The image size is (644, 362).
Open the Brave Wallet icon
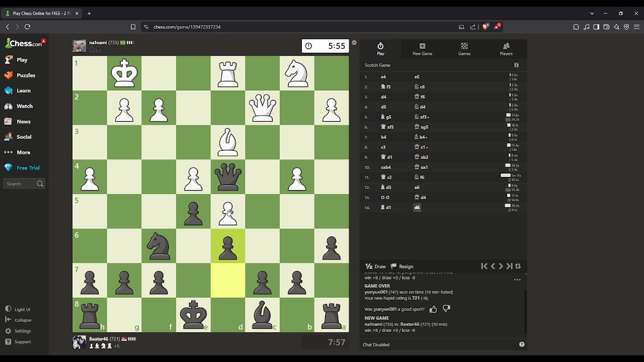coord(606,27)
